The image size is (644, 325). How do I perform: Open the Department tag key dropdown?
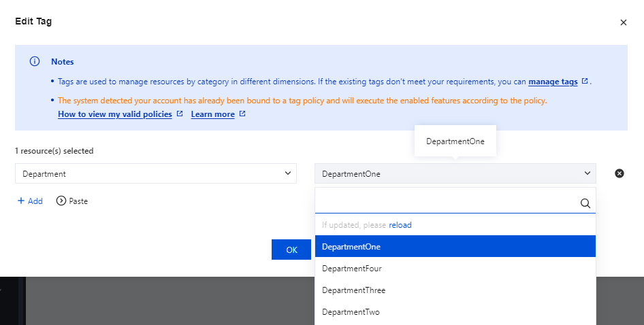point(155,173)
